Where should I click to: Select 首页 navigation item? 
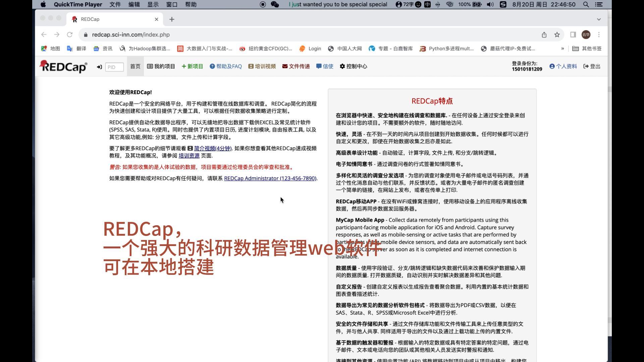pos(135,66)
